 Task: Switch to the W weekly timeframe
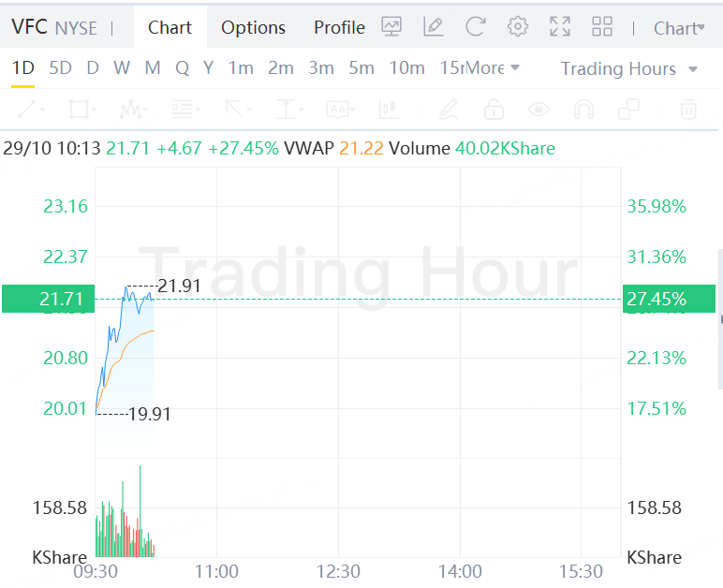tap(122, 68)
